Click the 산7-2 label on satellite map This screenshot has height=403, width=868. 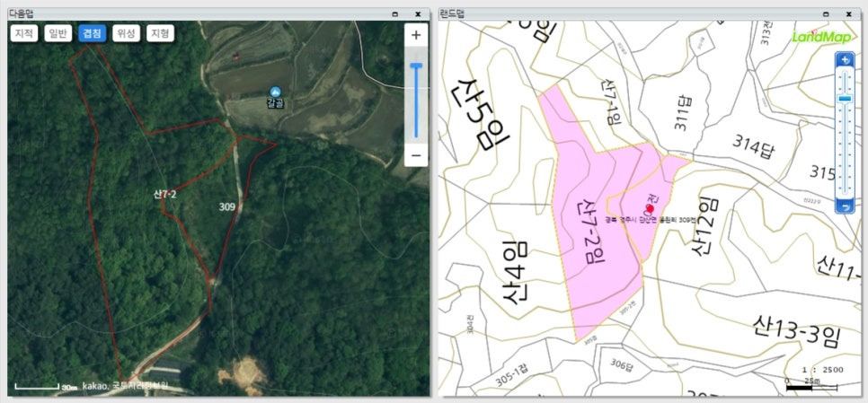tap(164, 195)
